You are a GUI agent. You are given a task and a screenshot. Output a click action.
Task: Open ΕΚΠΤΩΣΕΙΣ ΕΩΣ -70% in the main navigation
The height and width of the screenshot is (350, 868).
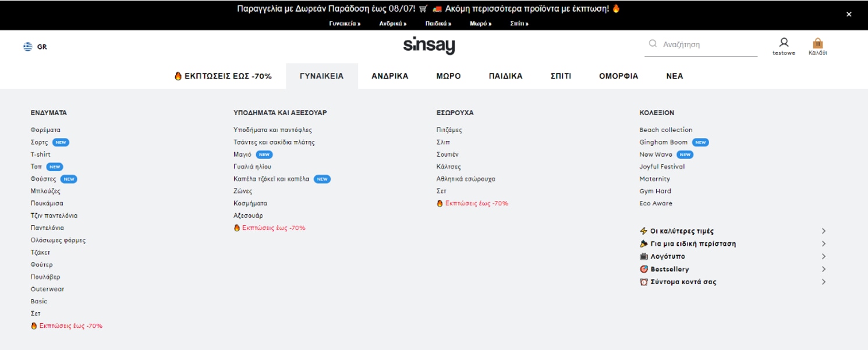pyautogui.click(x=224, y=76)
